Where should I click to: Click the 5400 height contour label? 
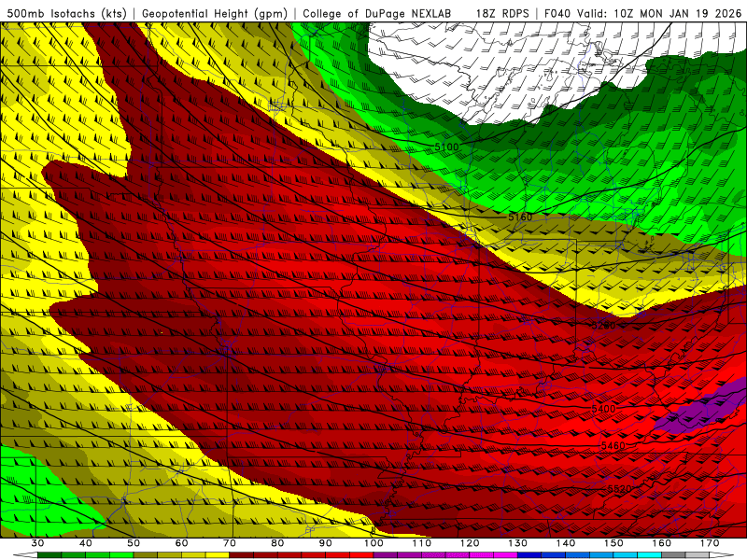[603, 409]
